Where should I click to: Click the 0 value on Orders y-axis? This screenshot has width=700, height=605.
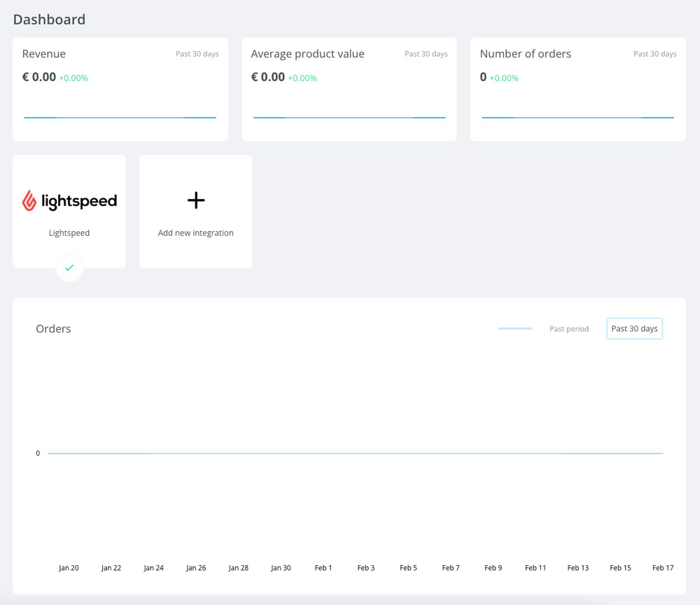click(x=38, y=453)
